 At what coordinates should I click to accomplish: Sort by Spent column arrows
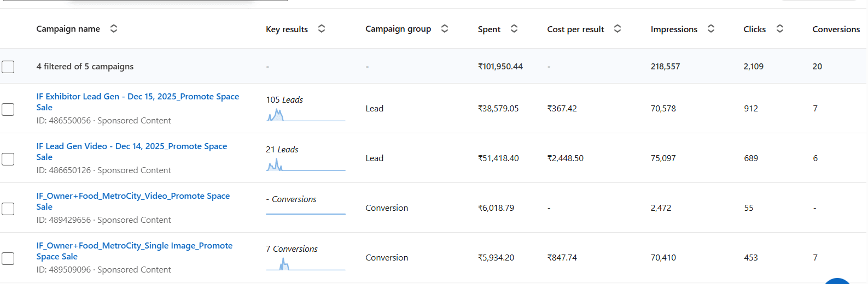tap(514, 28)
